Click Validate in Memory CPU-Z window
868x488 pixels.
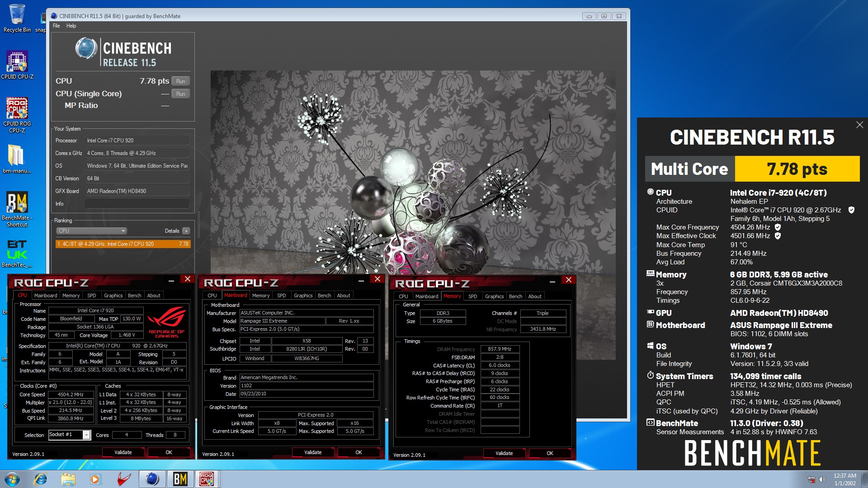pyautogui.click(x=504, y=453)
